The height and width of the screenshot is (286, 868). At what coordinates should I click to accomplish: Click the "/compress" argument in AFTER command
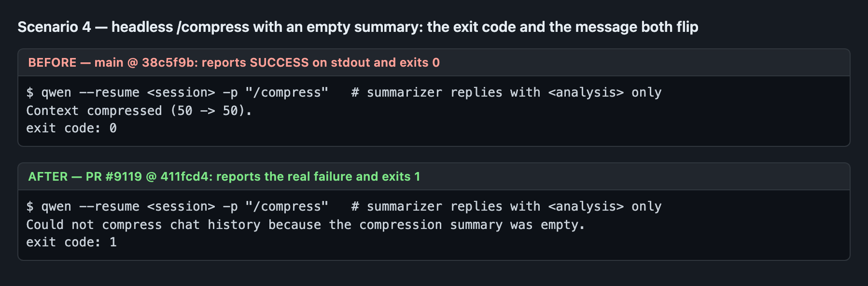pos(287,206)
